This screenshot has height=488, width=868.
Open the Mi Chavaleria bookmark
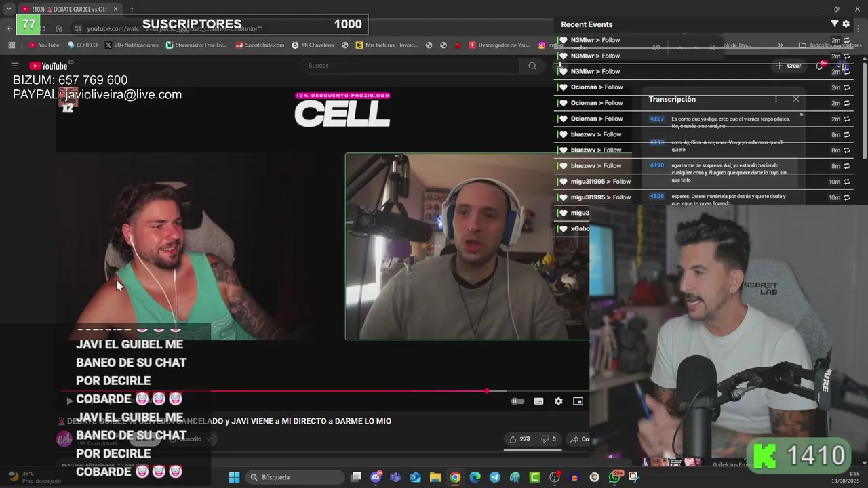click(313, 45)
